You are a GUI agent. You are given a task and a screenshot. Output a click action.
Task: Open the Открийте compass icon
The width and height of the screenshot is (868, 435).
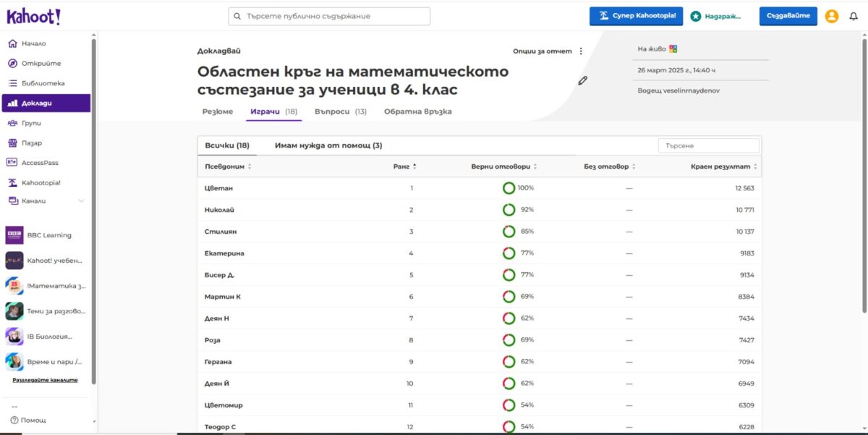point(12,64)
